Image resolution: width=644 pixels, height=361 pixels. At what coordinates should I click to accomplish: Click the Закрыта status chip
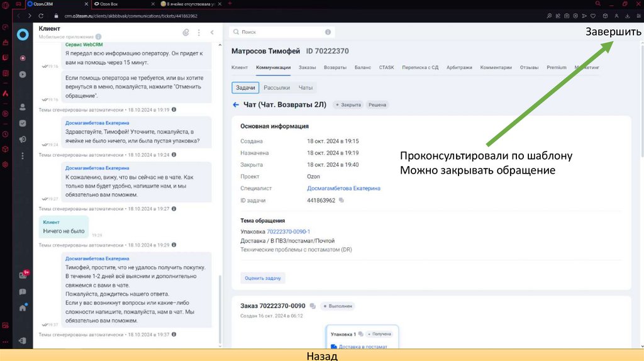pyautogui.click(x=348, y=105)
